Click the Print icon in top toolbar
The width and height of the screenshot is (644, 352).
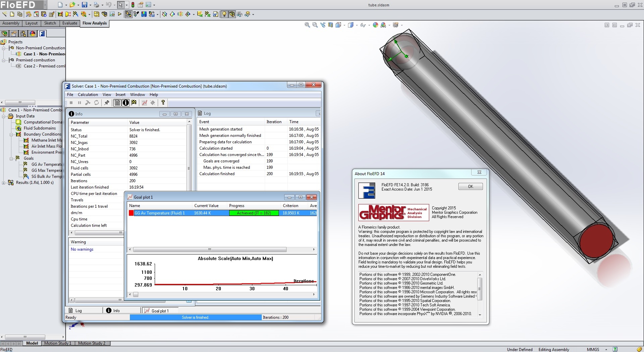(96, 5)
